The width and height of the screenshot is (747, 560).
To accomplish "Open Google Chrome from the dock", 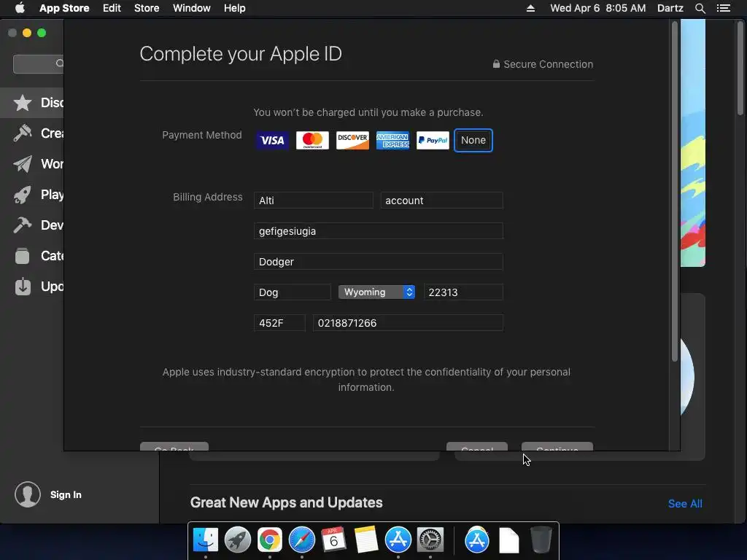I will [270, 540].
